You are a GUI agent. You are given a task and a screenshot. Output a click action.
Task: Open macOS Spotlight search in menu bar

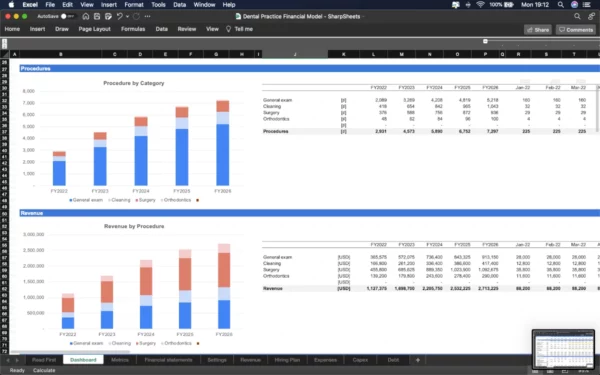pos(561,5)
